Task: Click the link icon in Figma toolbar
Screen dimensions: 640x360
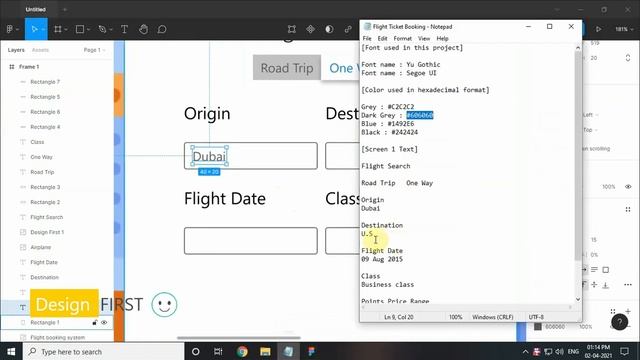Action: [348, 29]
